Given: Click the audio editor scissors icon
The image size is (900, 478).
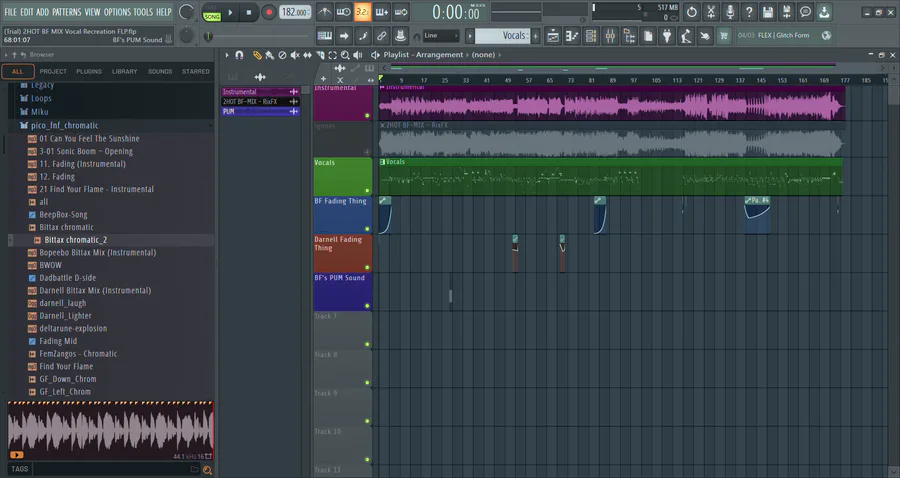Looking at the screenshot, I should (x=711, y=12).
